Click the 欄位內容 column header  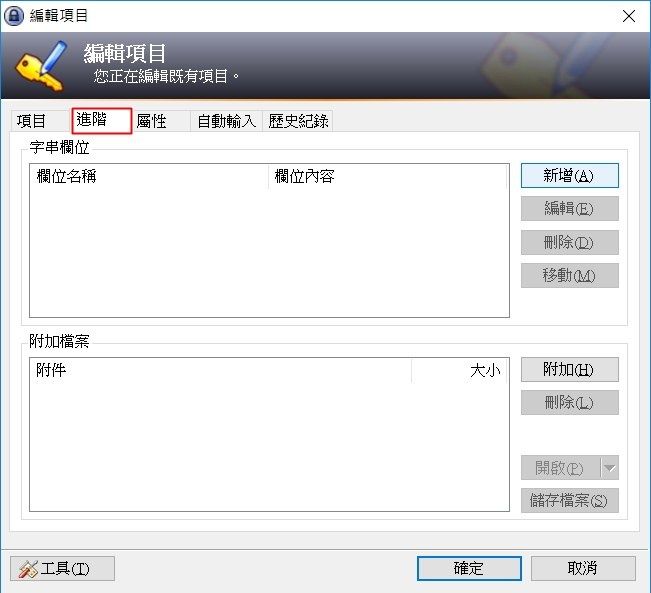click(x=387, y=176)
